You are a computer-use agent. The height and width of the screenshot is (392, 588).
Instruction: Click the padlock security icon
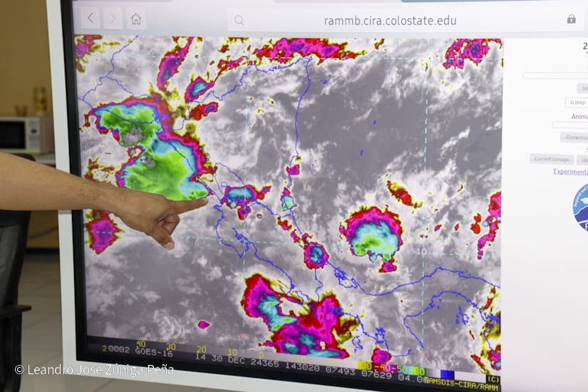click(x=571, y=19)
